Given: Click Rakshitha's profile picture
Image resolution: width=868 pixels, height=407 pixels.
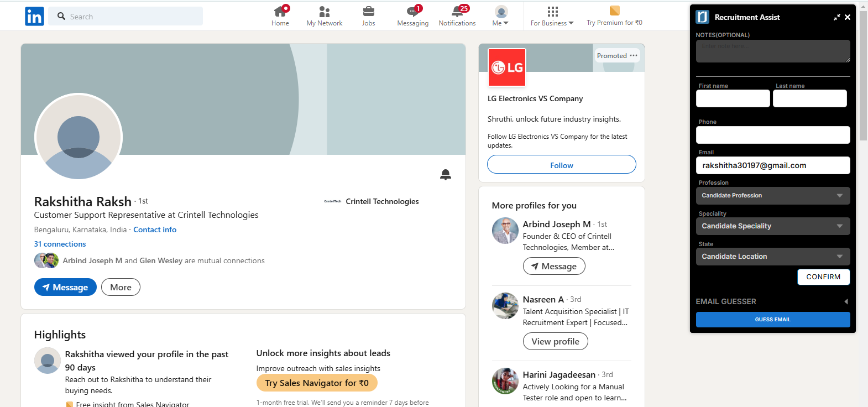Looking at the screenshot, I should [79, 137].
